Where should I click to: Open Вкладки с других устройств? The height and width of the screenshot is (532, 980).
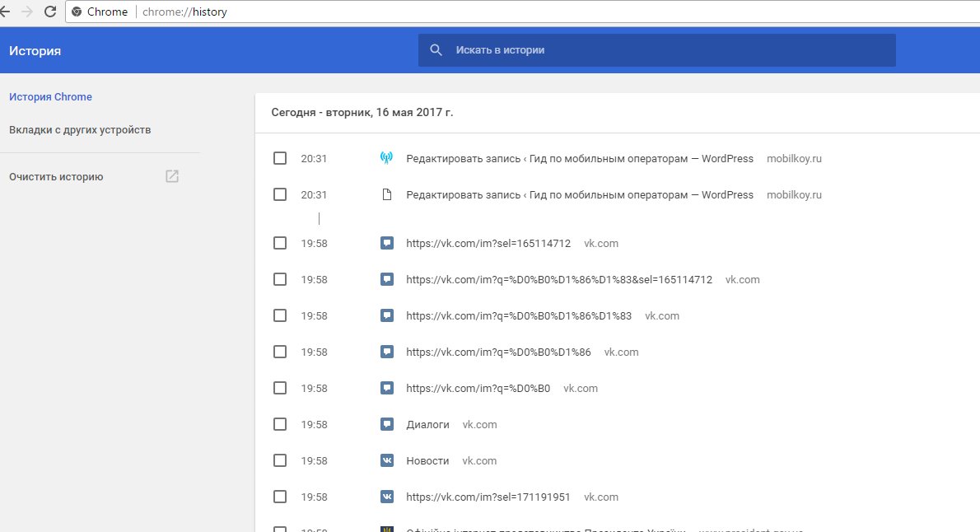point(80,130)
